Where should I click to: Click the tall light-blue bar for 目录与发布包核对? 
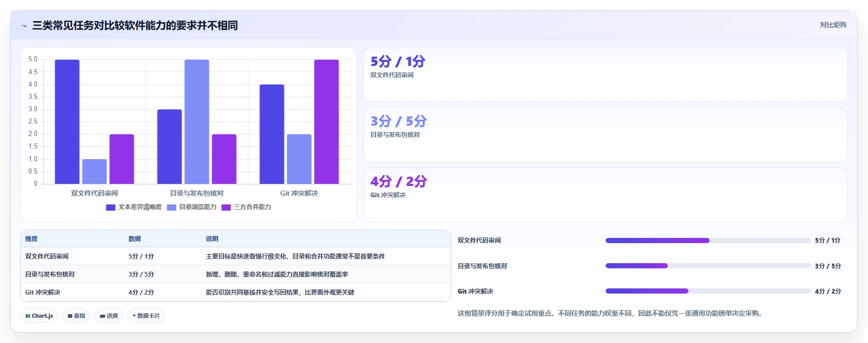pos(197,122)
